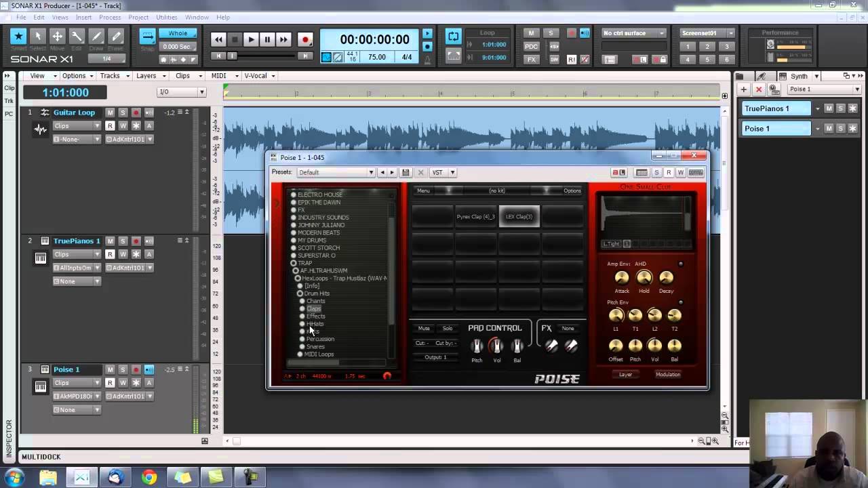Viewport: 868px width, 488px height.
Task: Open the VST dropdown in Poise window
Action: (x=443, y=172)
